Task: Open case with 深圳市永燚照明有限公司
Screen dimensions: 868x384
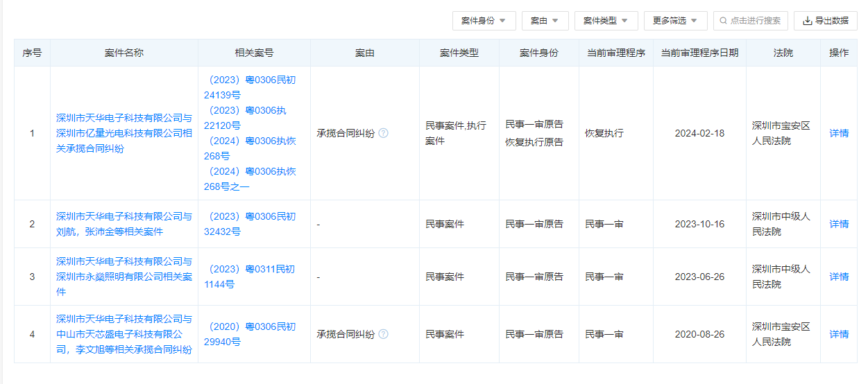Action: click(124, 277)
